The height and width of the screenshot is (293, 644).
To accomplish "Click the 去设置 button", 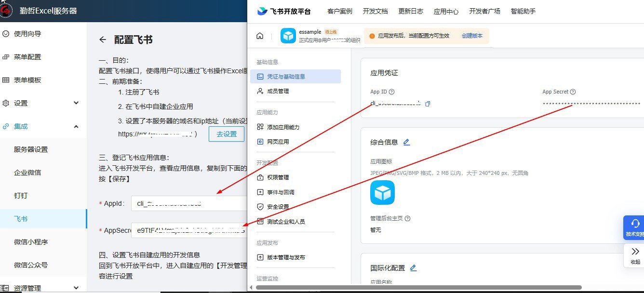I will click(x=226, y=134).
